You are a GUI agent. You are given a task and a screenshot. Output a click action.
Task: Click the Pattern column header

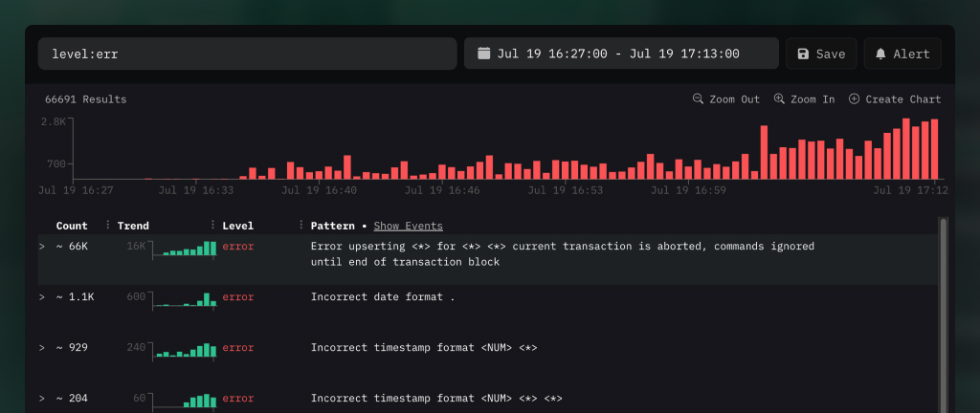pos(332,226)
